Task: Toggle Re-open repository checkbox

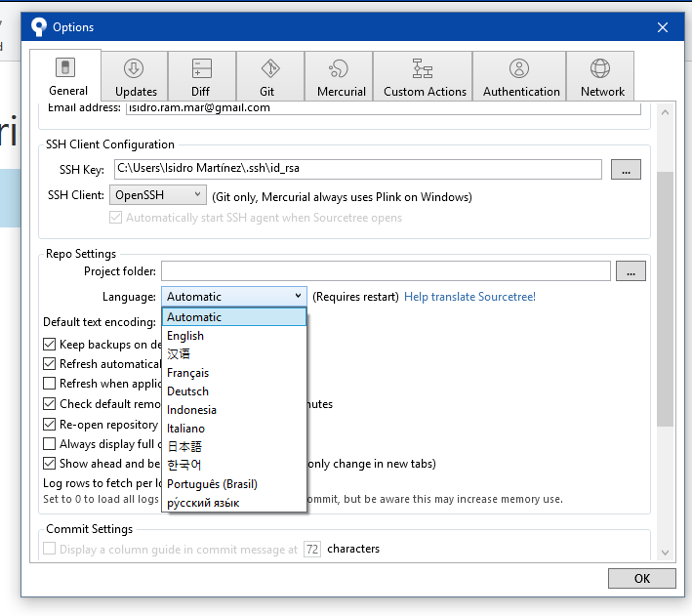Action: 50,424
